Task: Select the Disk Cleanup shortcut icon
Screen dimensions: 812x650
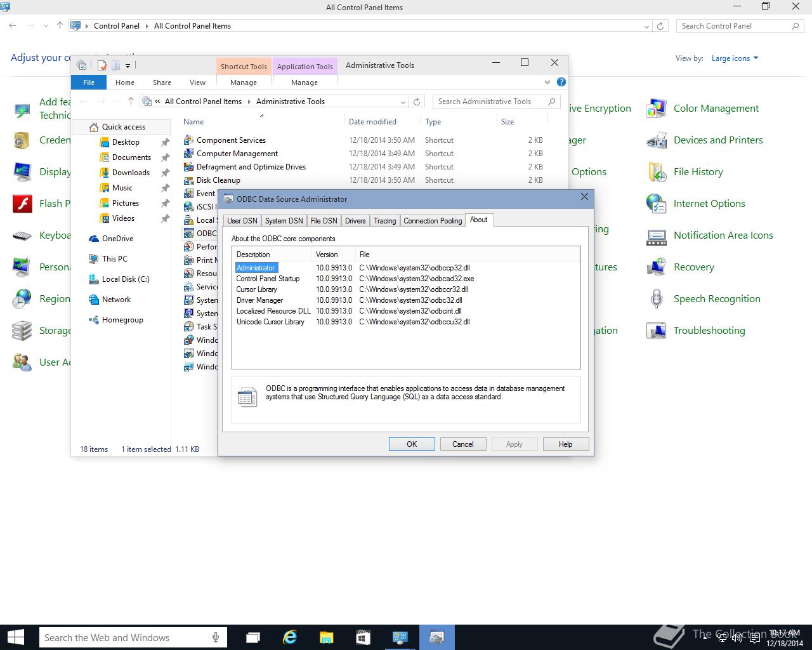Action: click(188, 180)
